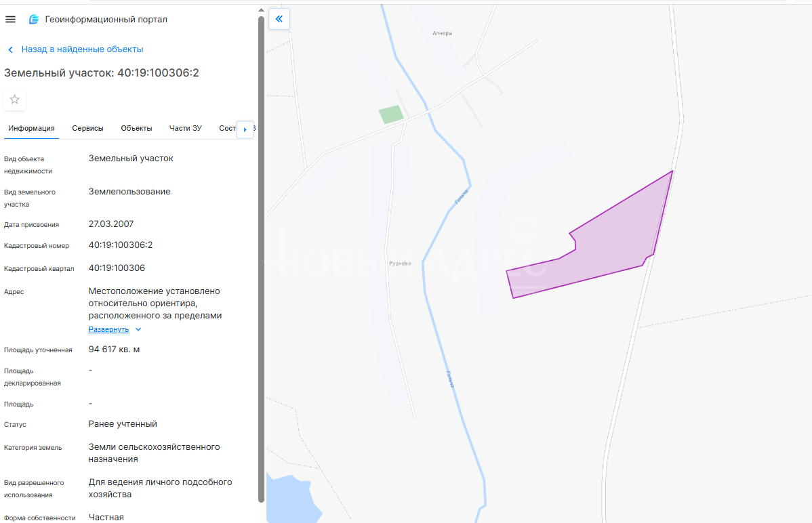Add the parcel to favorites with the star

pos(15,100)
